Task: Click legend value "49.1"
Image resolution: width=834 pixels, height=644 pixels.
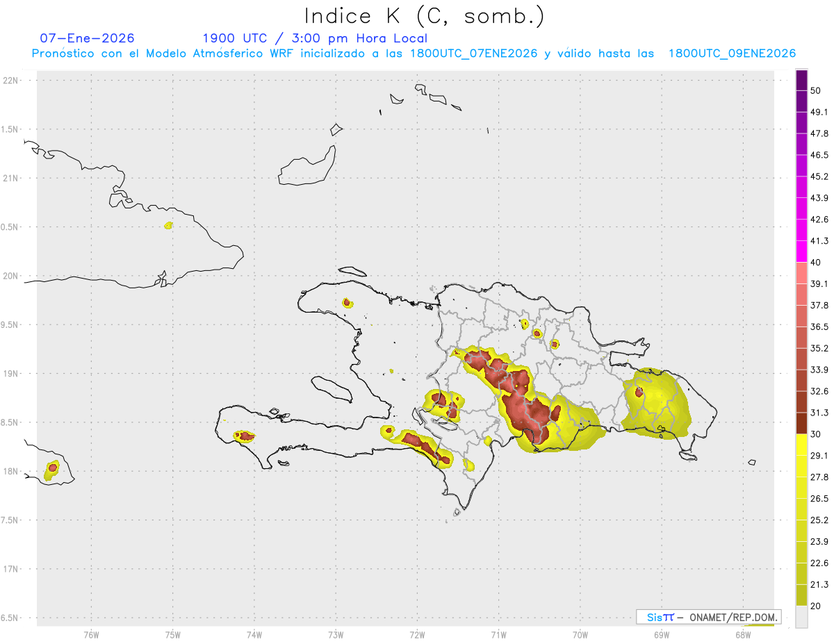Action: tap(819, 112)
